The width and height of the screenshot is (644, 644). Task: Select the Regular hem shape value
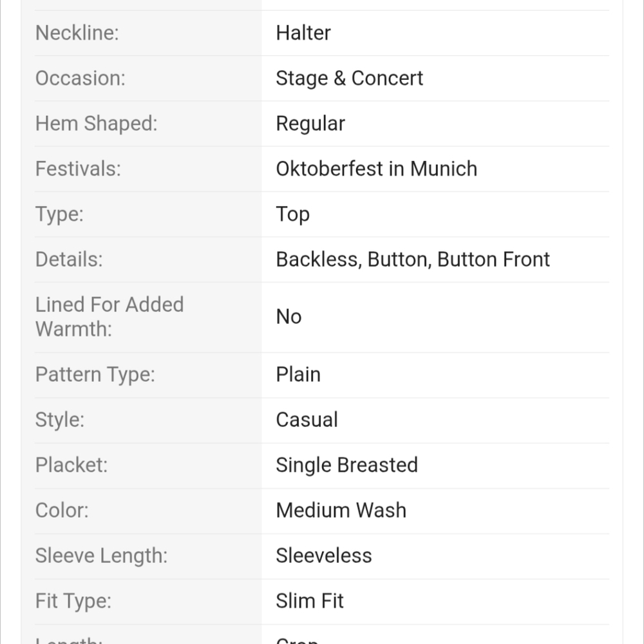tap(310, 124)
